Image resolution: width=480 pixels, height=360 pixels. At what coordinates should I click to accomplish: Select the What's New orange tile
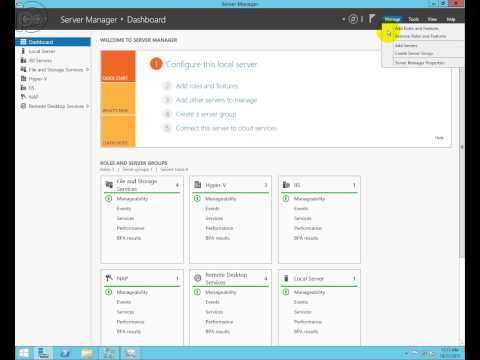[x=118, y=99]
